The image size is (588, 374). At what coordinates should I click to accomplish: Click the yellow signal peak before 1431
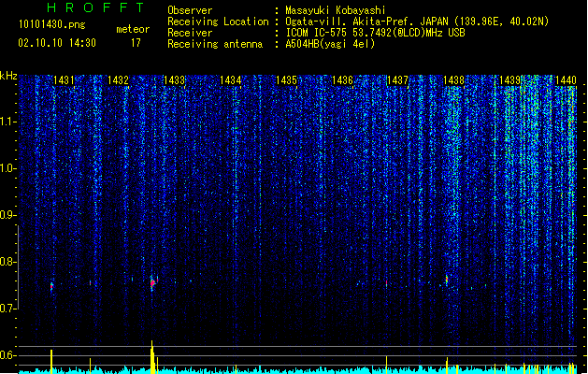51,361
